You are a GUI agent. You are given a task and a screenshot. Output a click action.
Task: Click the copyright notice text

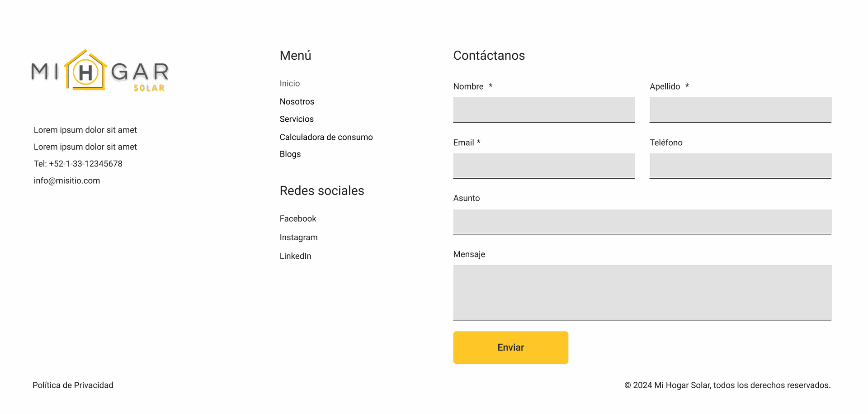tap(727, 385)
